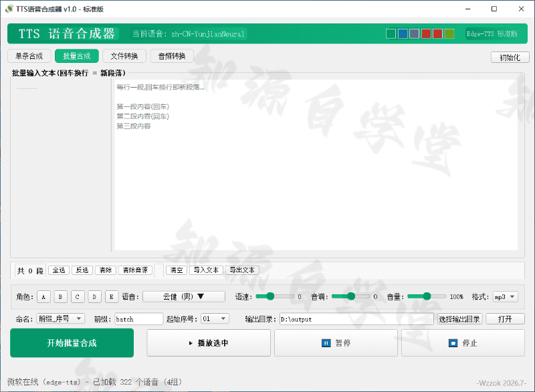Image resolution: width=535 pixels, height=392 pixels.
Task: Pick the green theme color swatch
Action: tap(391, 33)
